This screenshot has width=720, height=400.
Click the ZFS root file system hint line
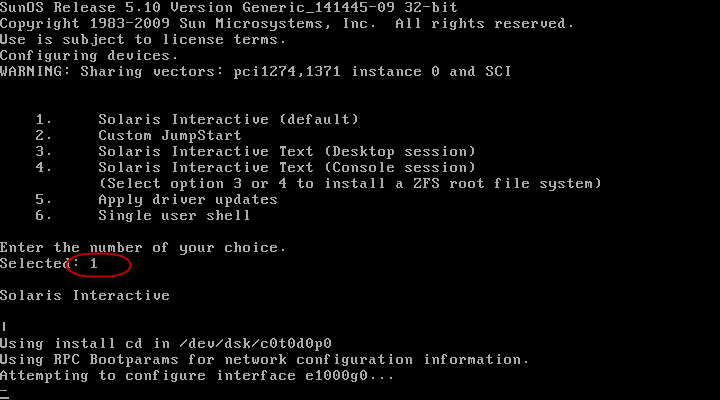coord(350,184)
